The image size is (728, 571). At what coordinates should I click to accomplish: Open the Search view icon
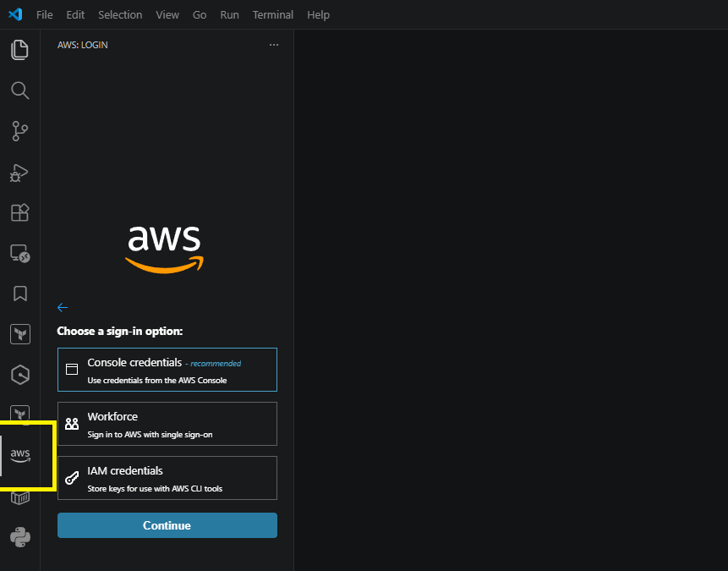[x=19, y=91]
